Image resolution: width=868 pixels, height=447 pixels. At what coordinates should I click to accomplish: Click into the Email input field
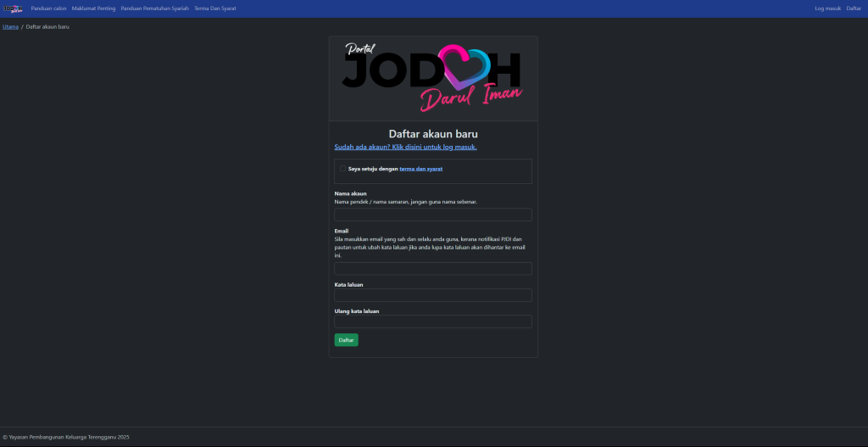tap(433, 268)
